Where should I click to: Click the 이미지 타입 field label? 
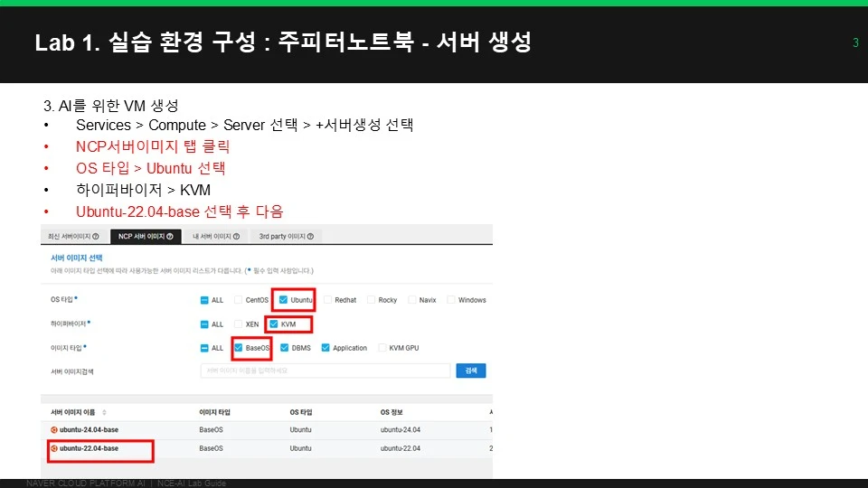pyautogui.click(x=68, y=348)
